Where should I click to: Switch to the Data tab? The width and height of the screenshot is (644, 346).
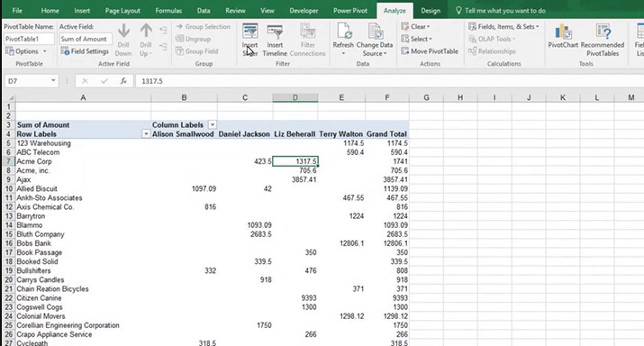point(204,11)
